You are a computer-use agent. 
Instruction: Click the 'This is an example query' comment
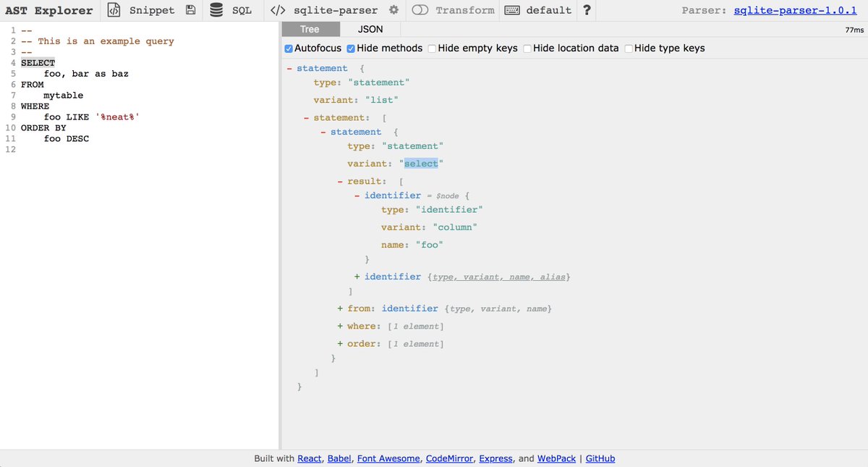[98, 41]
